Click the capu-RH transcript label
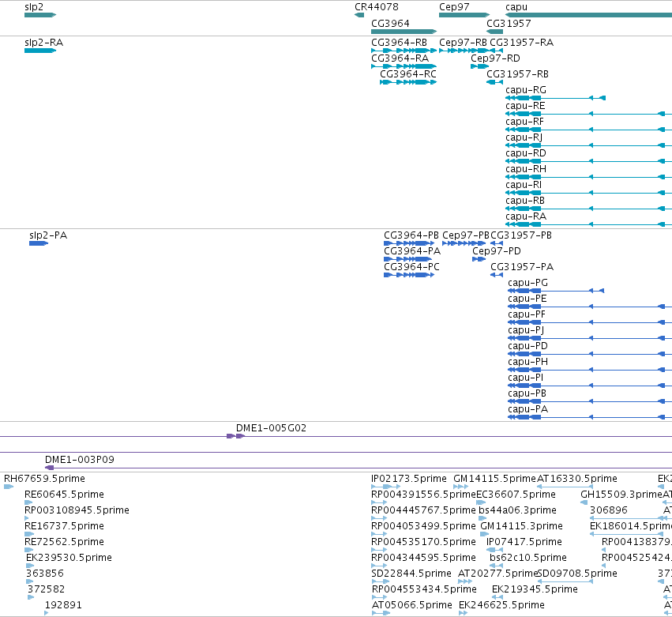Screen dimensions: 672x617 (526, 169)
